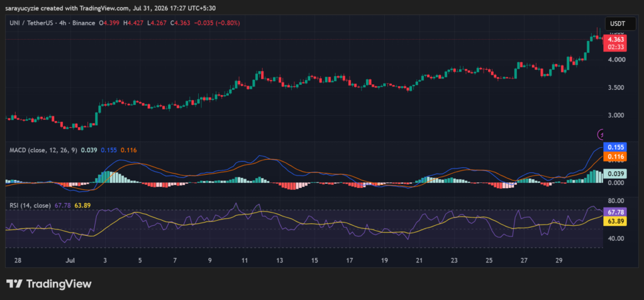Click the 17 date label on time axis

350,260
